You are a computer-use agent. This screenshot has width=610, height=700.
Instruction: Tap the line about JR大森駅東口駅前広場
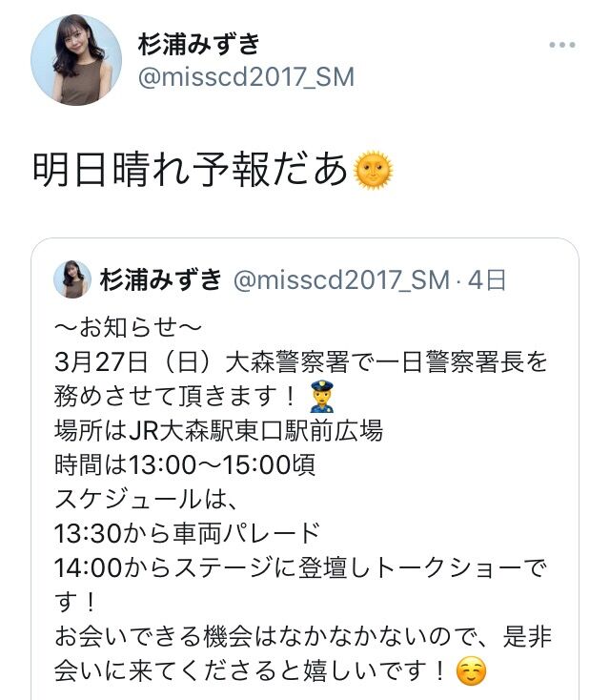pos(218,431)
